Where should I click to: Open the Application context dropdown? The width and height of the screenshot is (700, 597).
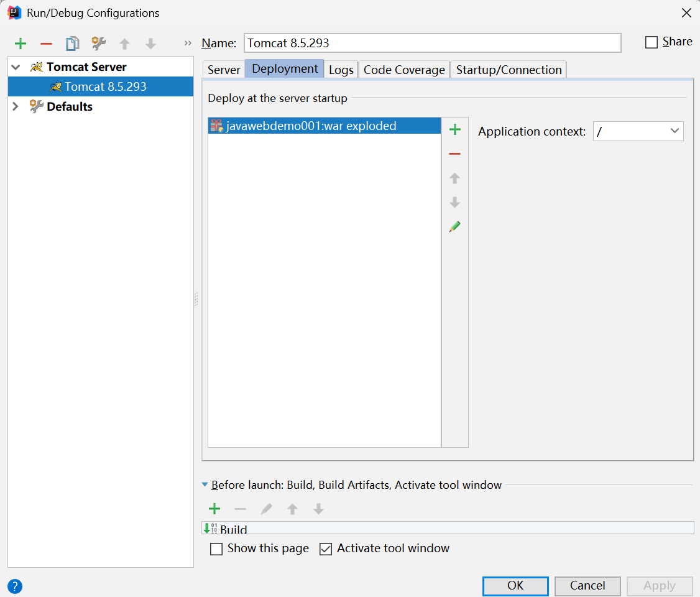pyautogui.click(x=675, y=131)
